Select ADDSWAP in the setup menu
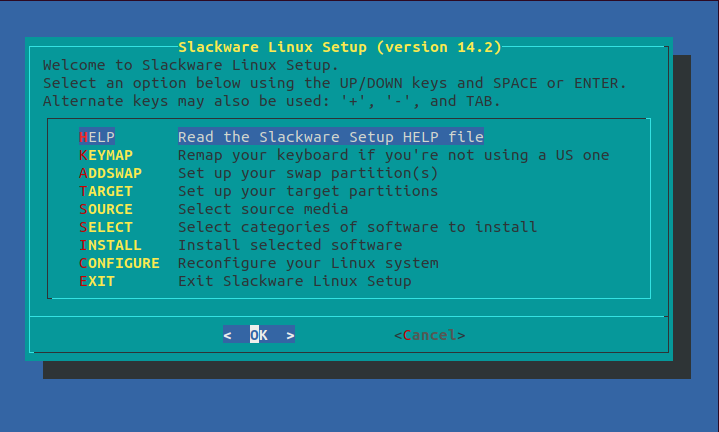This screenshot has height=432, width=719. (110, 173)
